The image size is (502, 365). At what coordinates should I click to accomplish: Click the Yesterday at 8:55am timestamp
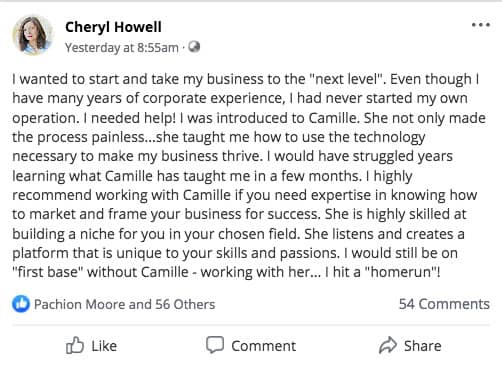pyautogui.click(x=122, y=48)
